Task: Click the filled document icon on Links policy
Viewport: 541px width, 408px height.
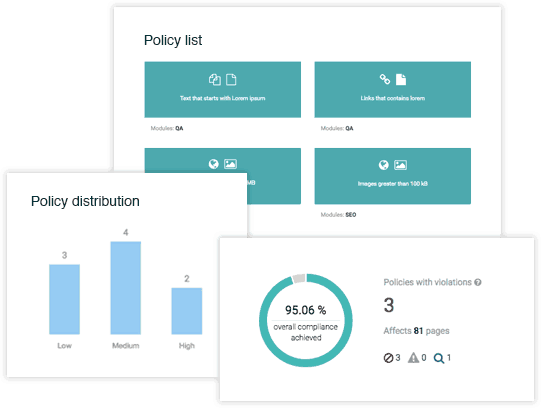Action: [401, 79]
